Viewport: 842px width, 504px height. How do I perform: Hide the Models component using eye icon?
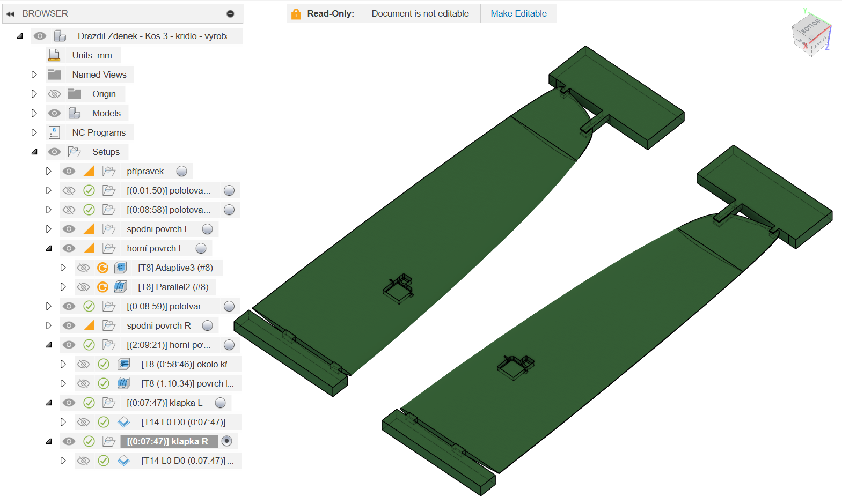[x=54, y=113]
